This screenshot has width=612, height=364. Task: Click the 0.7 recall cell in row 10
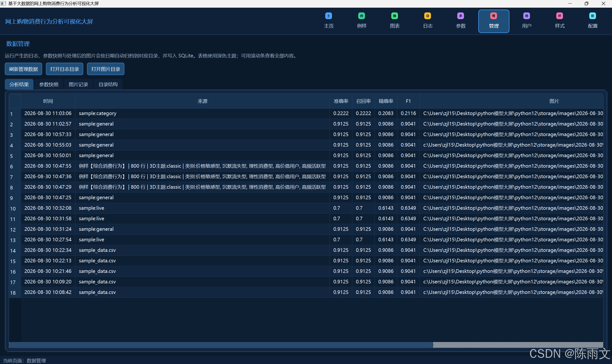click(x=363, y=208)
